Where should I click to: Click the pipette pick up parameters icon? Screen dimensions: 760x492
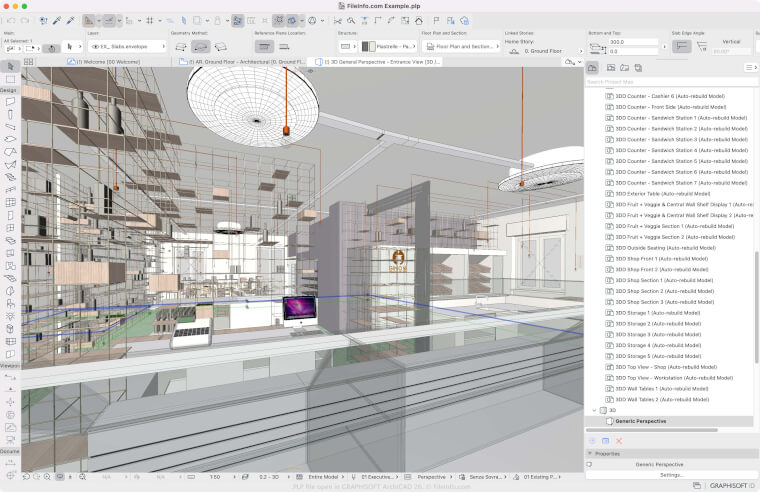tap(57, 20)
